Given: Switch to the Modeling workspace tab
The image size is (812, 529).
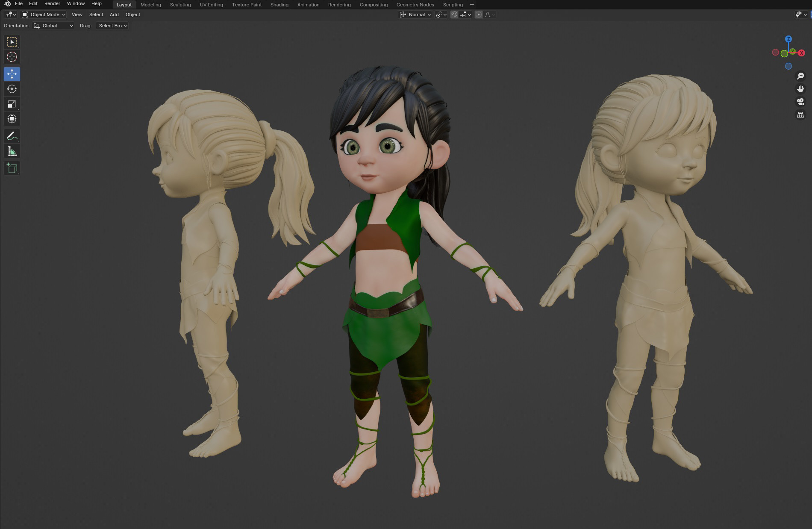Looking at the screenshot, I should click(151, 5).
